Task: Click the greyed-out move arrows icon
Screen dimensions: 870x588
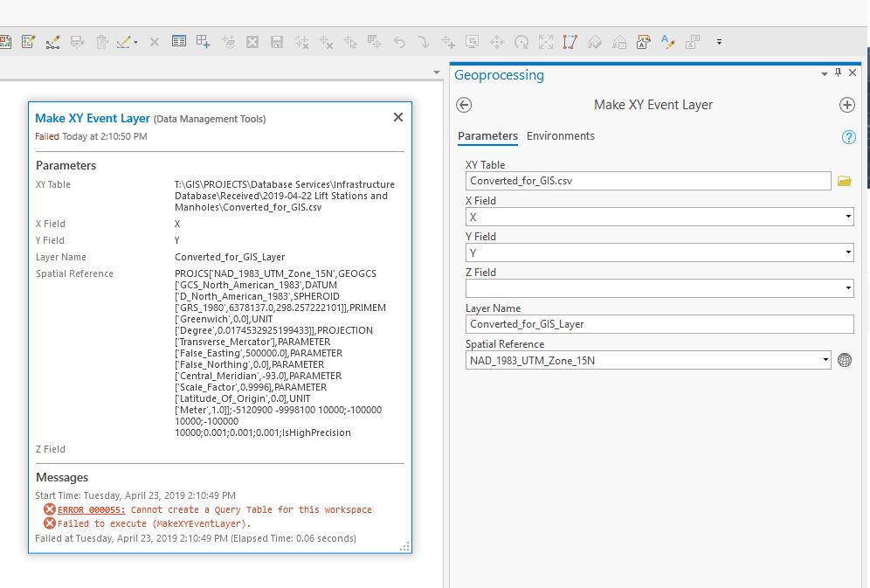Action: point(497,42)
